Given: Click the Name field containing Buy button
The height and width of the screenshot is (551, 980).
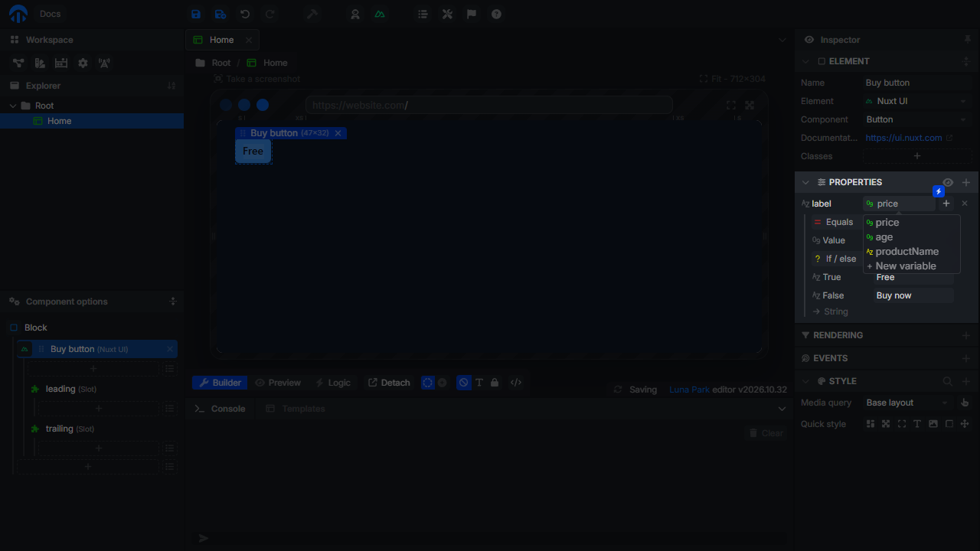Looking at the screenshot, I should point(917,83).
